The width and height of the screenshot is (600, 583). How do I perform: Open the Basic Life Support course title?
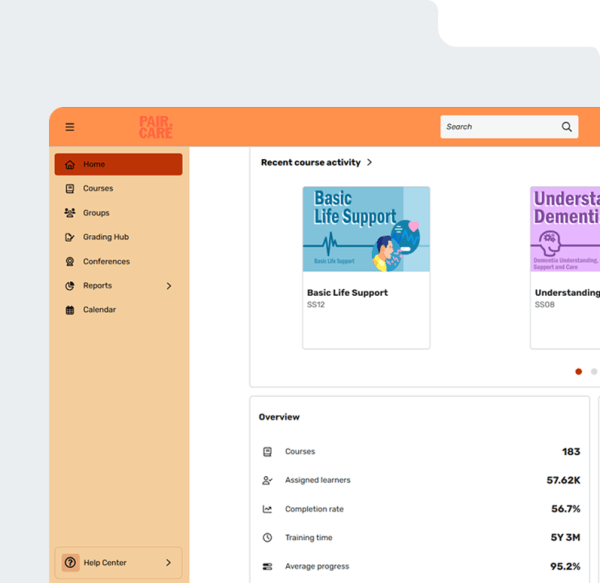(x=347, y=293)
